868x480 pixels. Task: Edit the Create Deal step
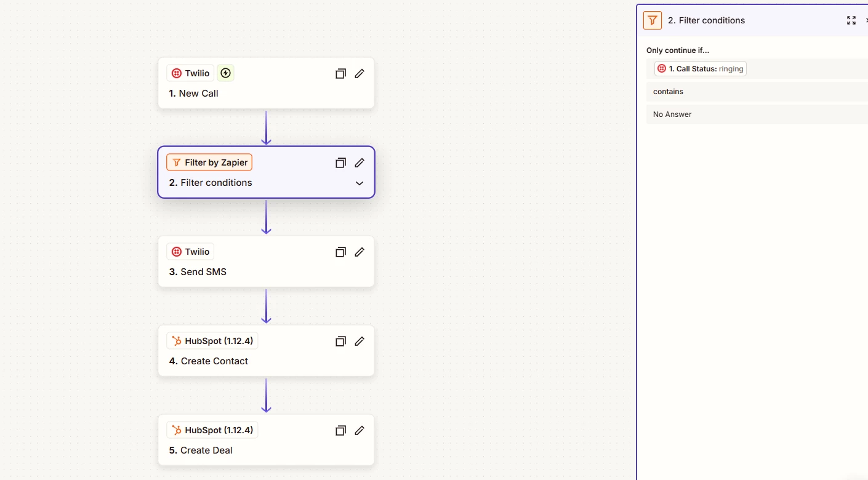(x=360, y=431)
